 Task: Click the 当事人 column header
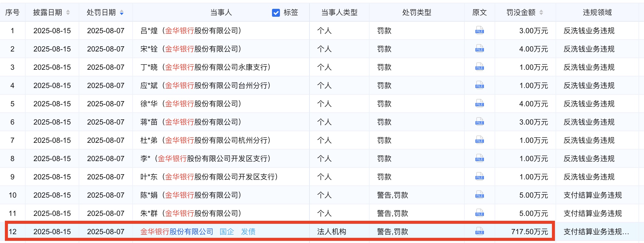[x=221, y=12]
